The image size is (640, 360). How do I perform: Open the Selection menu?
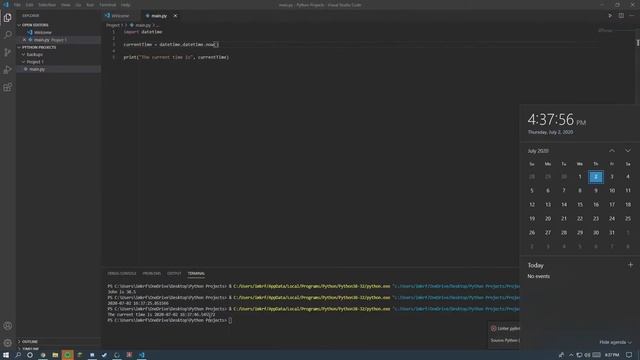point(47,5)
